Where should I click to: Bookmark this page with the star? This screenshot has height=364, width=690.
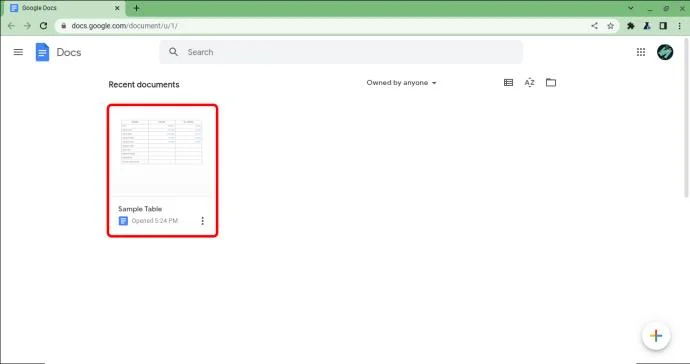pos(610,26)
